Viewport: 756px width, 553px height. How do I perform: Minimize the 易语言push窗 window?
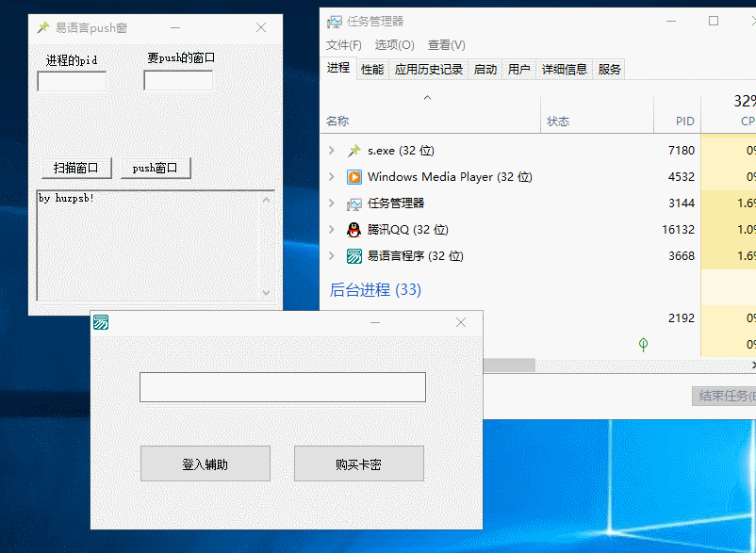tap(175, 28)
